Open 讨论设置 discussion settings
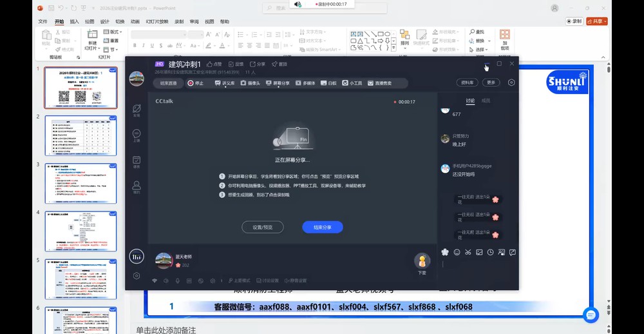 click(267, 280)
